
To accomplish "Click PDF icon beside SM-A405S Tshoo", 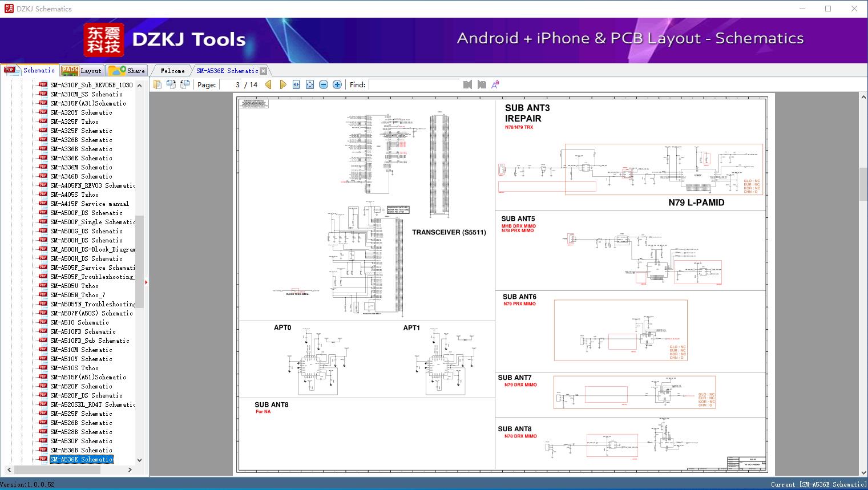I will point(43,194).
